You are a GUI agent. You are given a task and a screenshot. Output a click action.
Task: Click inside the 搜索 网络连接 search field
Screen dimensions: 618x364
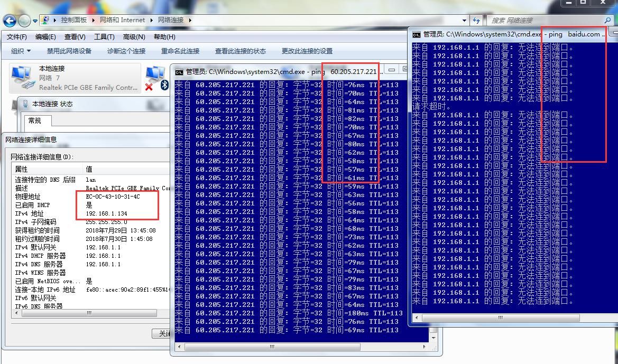(545, 20)
